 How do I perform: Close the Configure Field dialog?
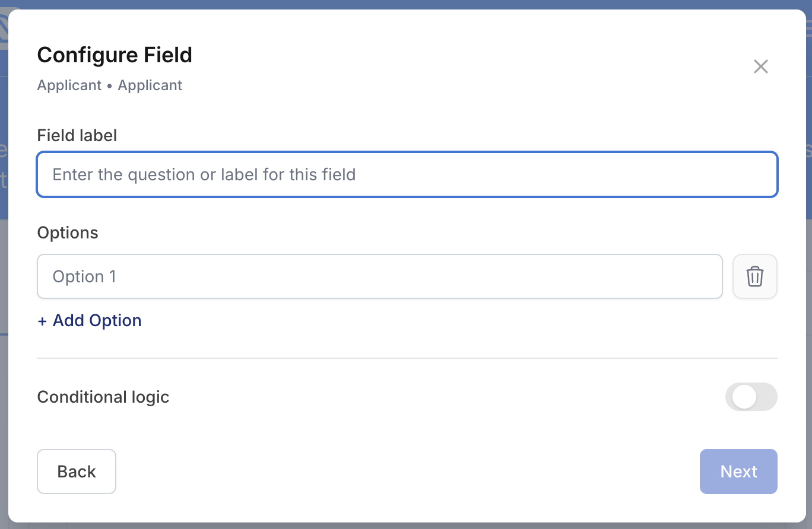coord(760,66)
